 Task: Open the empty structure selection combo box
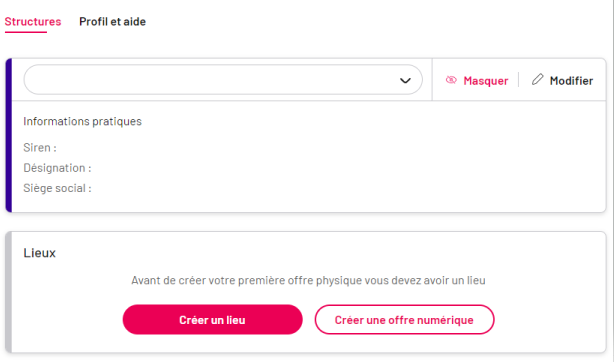pos(223,80)
